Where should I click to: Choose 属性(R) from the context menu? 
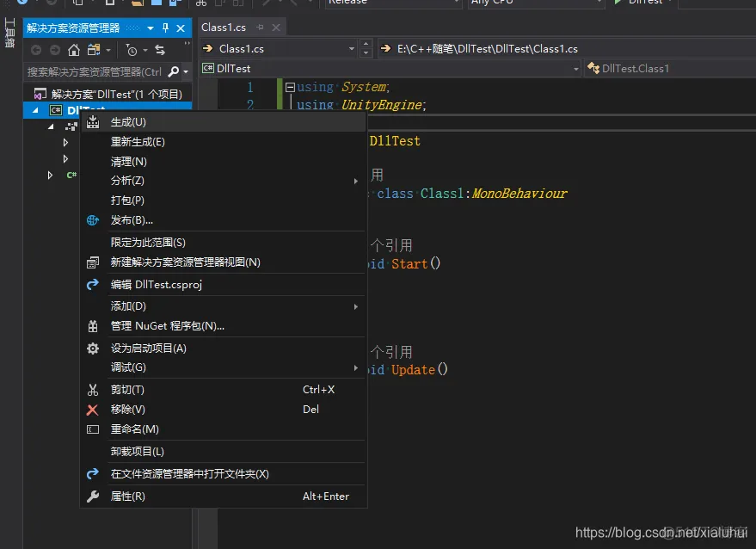click(x=223, y=497)
